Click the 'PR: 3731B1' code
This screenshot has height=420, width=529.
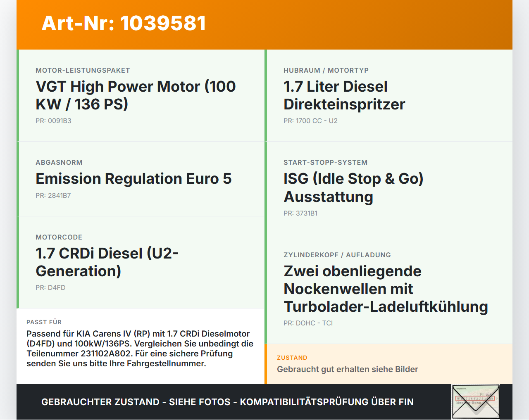coord(300,214)
